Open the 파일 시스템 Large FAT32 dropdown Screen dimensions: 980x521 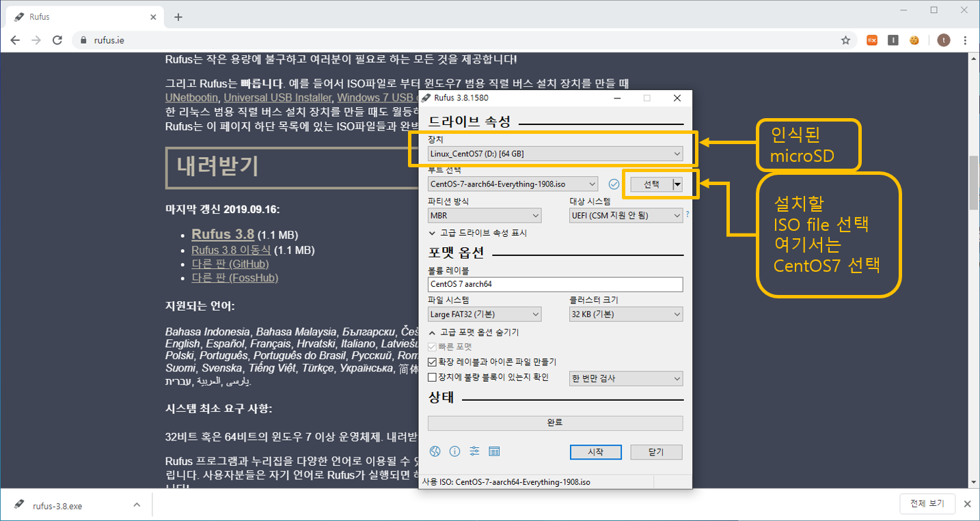(x=485, y=314)
